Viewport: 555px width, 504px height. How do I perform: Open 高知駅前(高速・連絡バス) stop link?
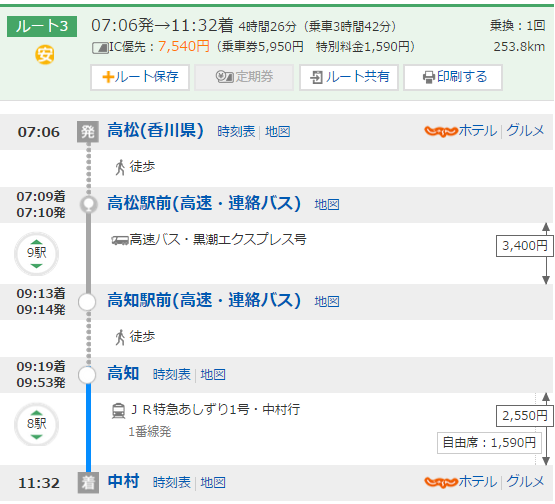(204, 300)
